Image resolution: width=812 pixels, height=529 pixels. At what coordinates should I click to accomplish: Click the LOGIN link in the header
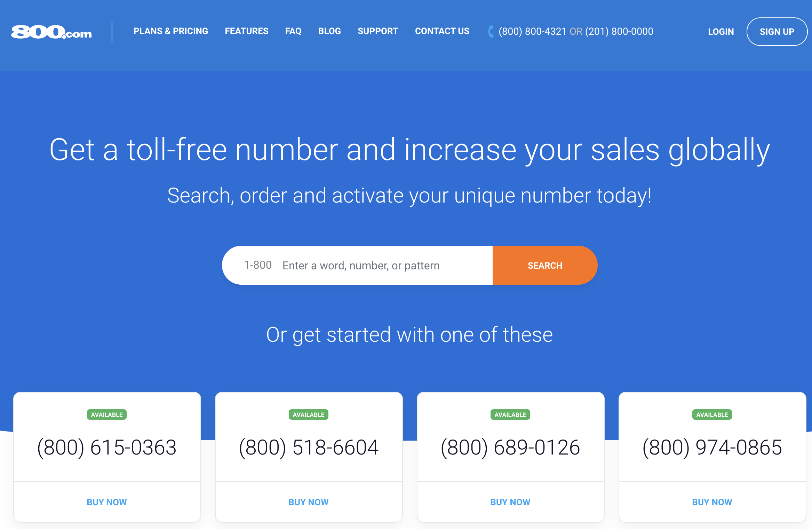coord(720,31)
